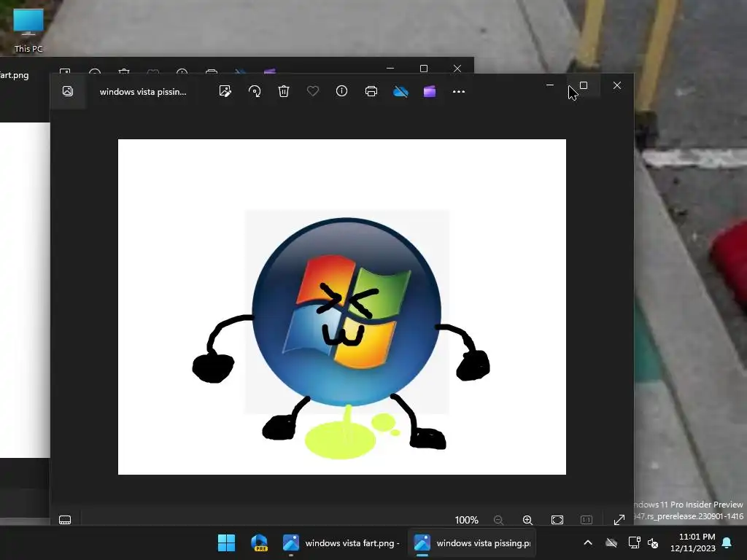Click the OneDrive cloud icon in toolbar

click(x=400, y=91)
